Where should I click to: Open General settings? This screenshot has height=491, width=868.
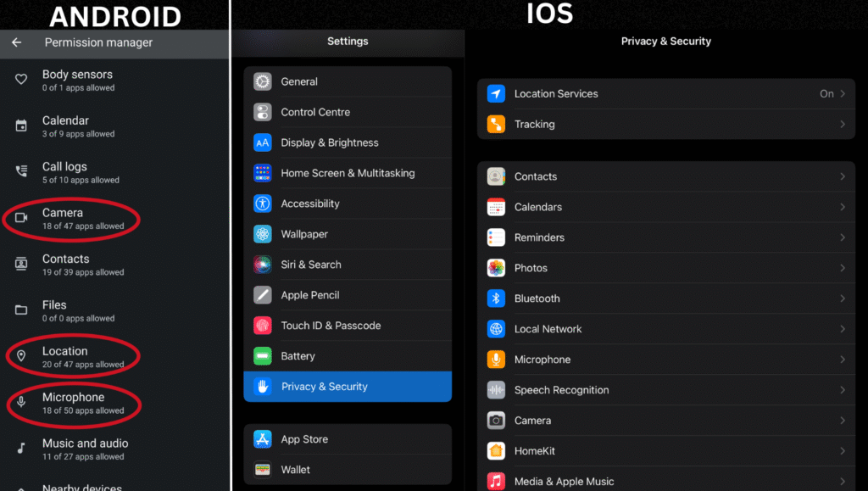(348, 81)
